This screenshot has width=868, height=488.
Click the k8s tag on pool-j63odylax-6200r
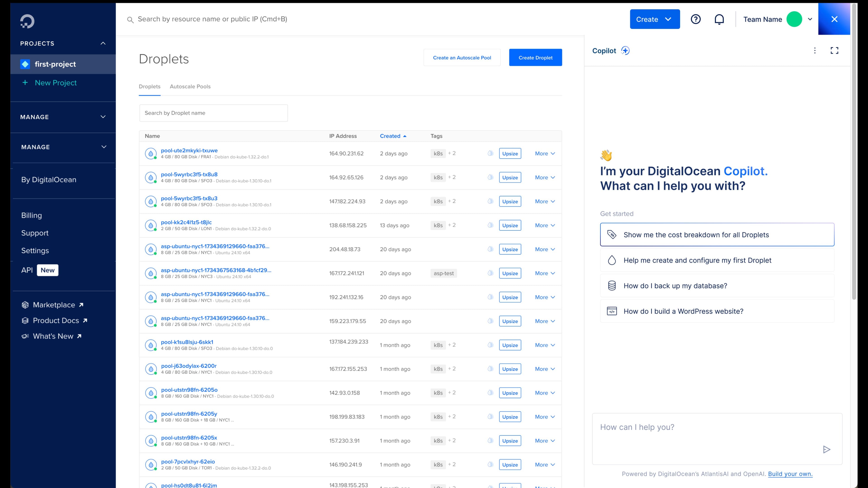(x=438, y=369)
